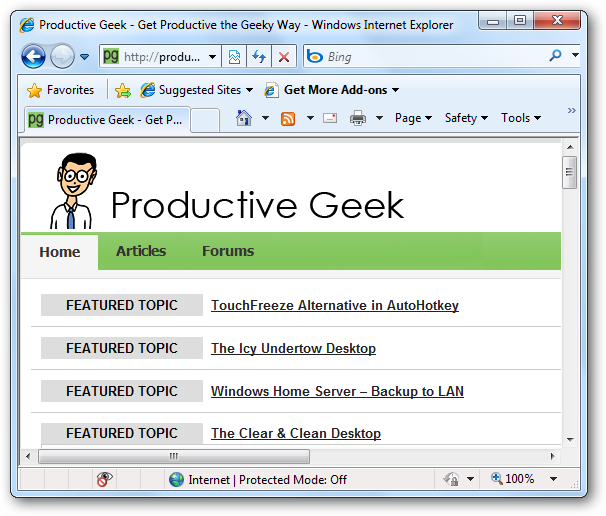
Task: Click the Back navigation button
Action: coord(33,56)
